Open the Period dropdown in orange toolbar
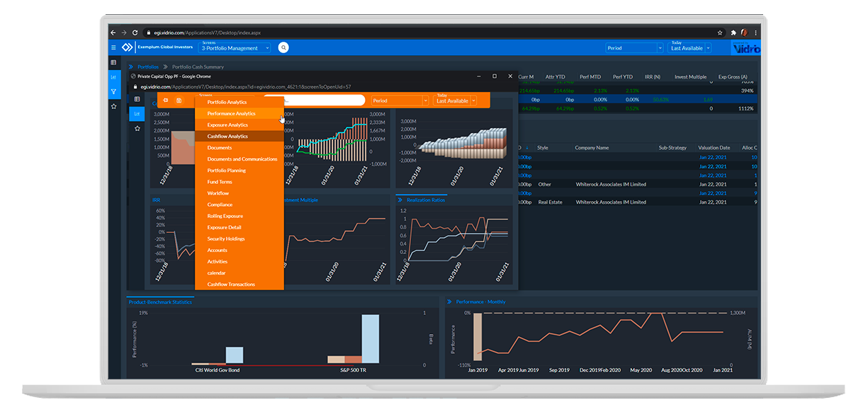This screenshot has height=407, width=868. pyautogui.click(x=400, y=101)
